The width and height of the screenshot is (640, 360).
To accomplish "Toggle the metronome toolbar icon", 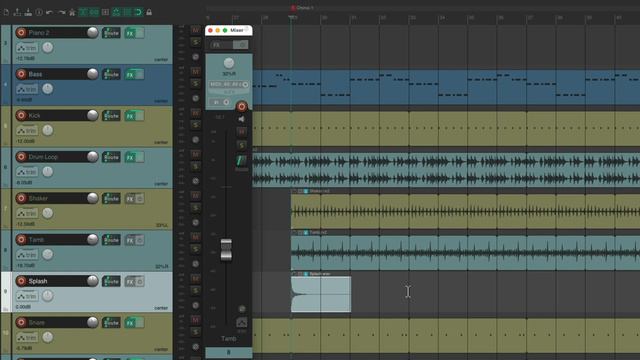I will coord(72,12).
